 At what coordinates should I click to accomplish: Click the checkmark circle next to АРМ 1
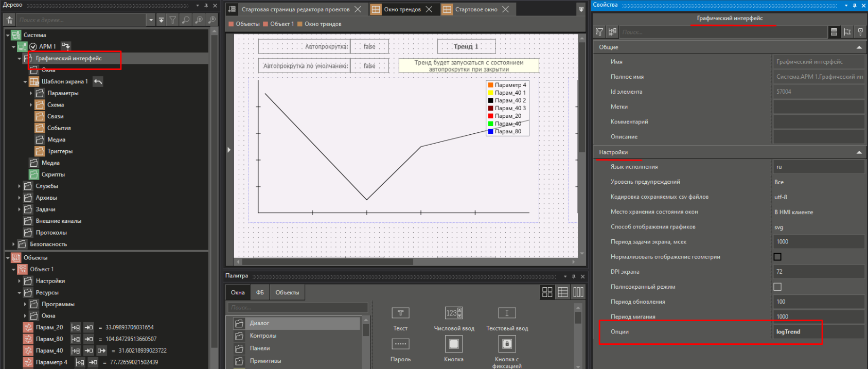pos(33,46)
